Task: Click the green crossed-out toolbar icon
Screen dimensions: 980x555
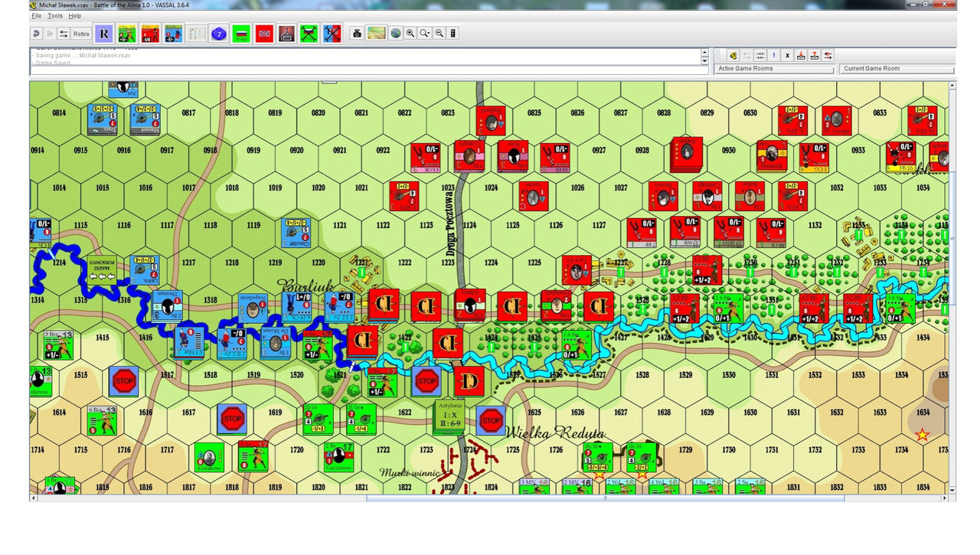Action: click(309, 34)
